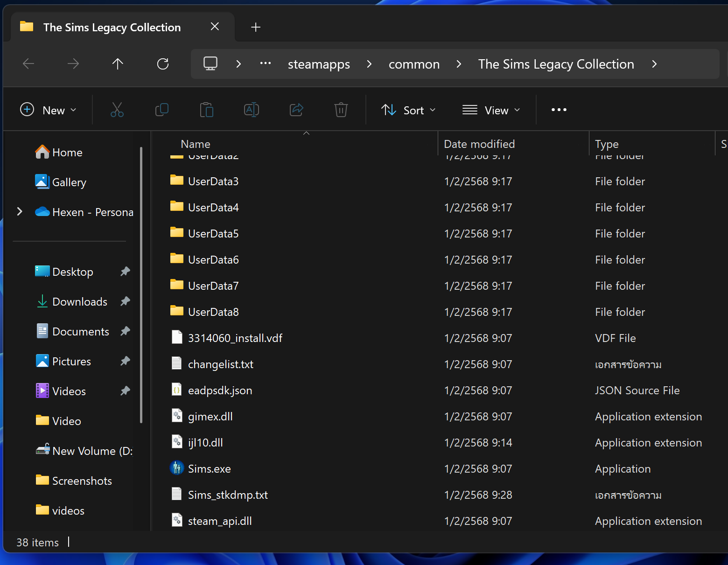Click the Sims.exe application icon
This screenshot has height=565, width=728.
point(177,467)
